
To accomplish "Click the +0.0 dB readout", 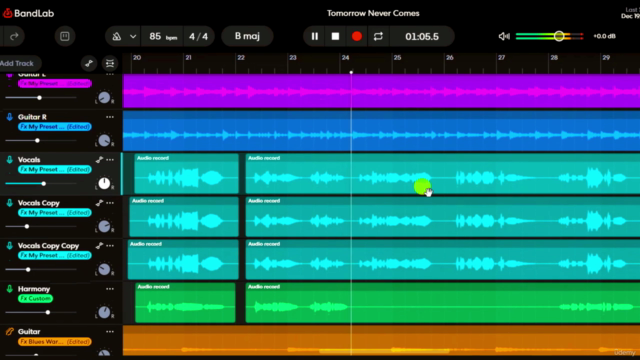I will pyautogui.click(x=604, y=36).
